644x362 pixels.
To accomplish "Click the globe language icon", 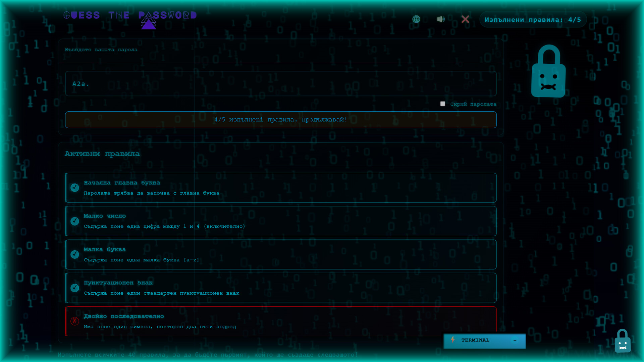I will [416, 19].
